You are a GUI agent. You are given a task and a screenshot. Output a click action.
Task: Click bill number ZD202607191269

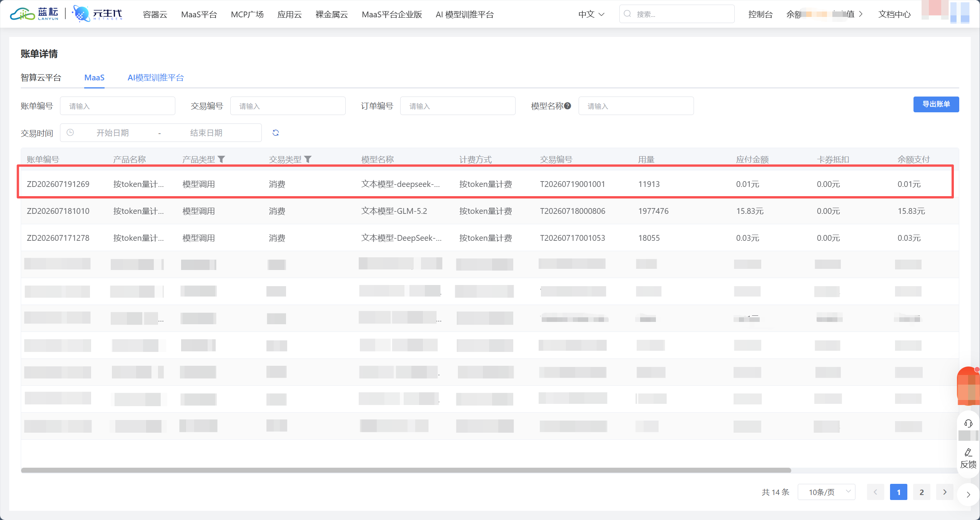tap(58, 184)
